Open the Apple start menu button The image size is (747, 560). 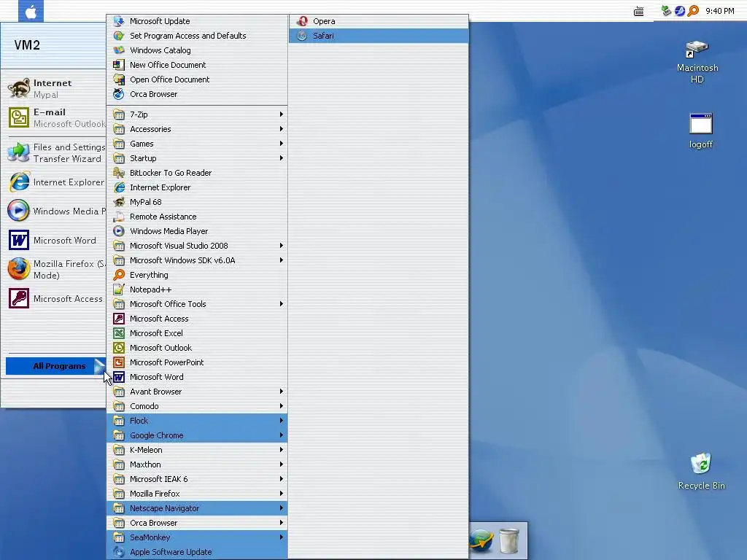[31, 11]
